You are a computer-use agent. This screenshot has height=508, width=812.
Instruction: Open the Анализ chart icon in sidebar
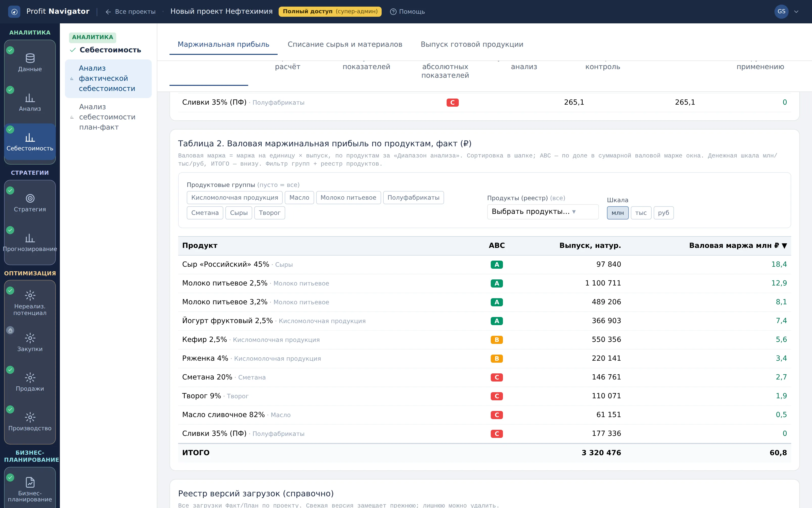pos(30,98)
